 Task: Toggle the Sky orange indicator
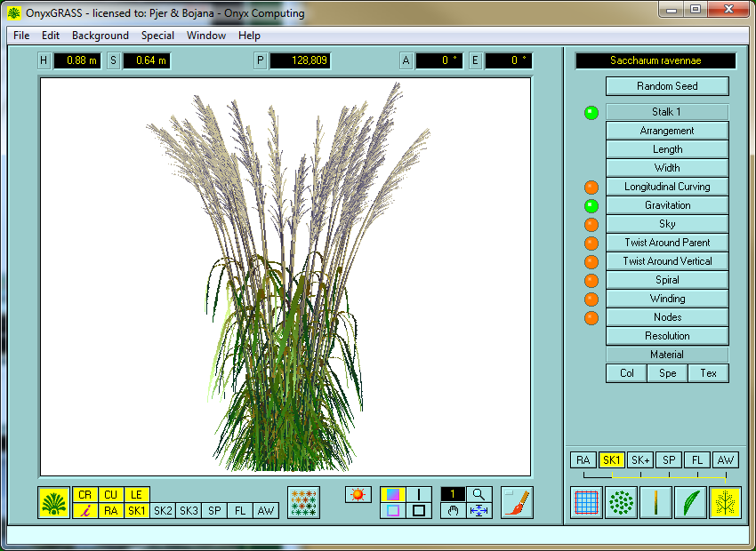point(591,225)
